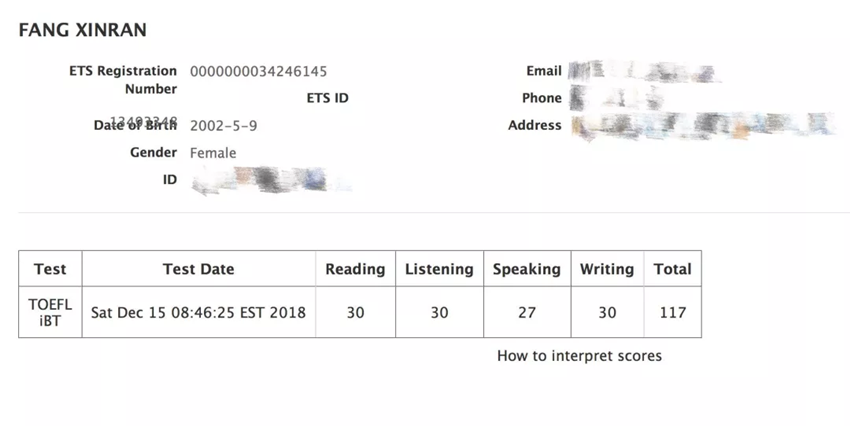
Task: Click the Speaking column header
Action: click(527, 269)
